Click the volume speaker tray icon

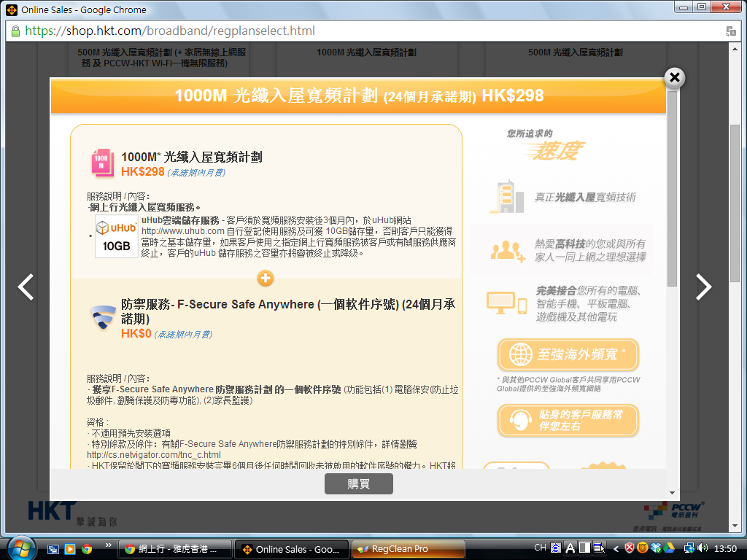coord(703,548)
